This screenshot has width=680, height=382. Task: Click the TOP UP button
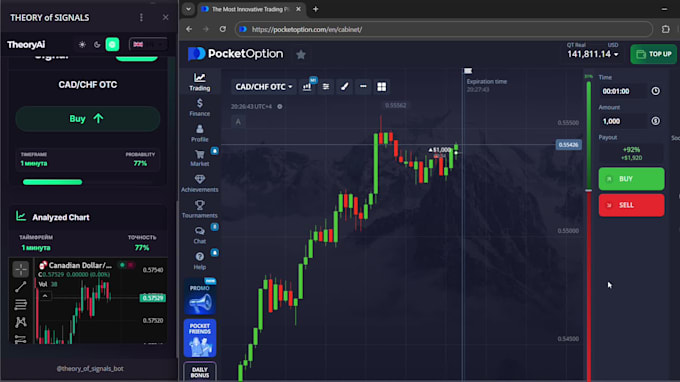pos(654,54)
